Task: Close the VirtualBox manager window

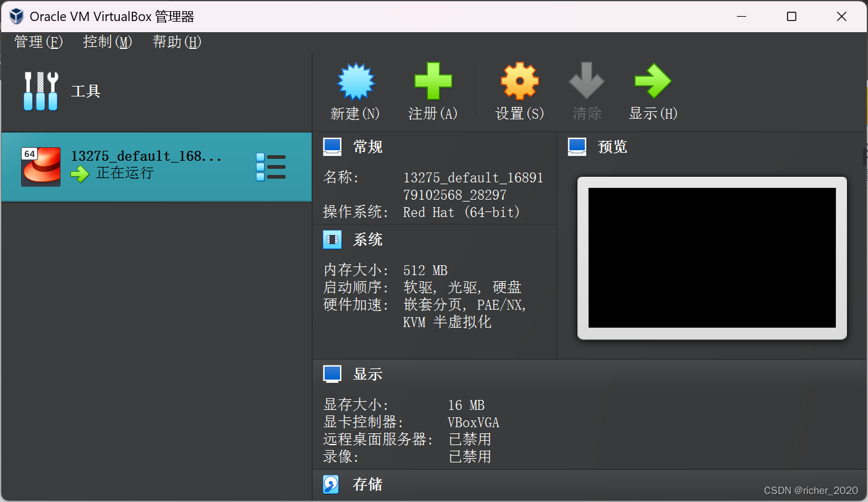Action: pyautogui.click(x=841, y=17)
